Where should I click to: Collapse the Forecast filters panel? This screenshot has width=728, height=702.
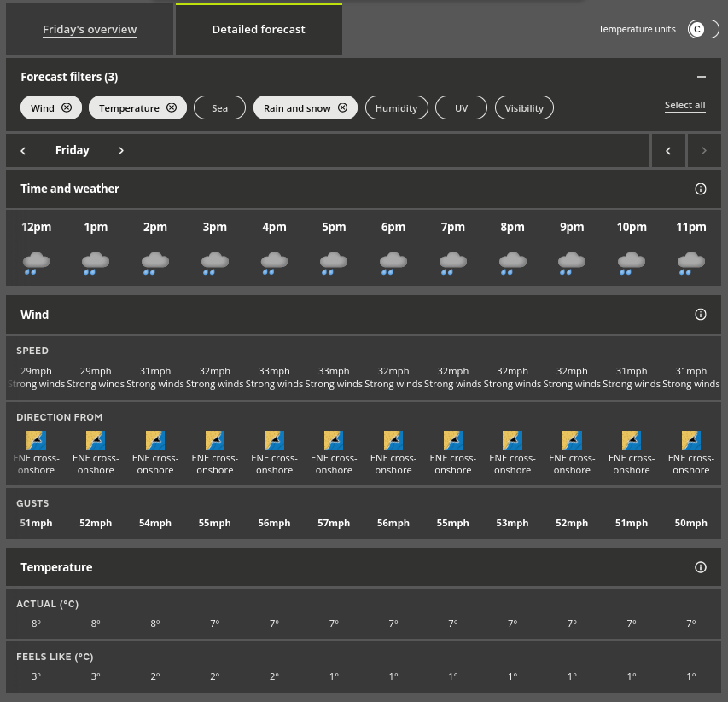coord(701,77)
